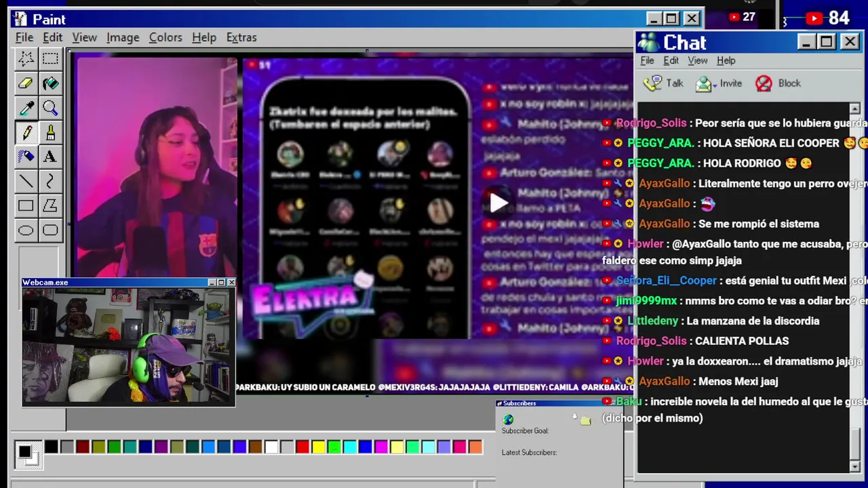Select the Airbrush spray can tool
This screenshot has width=868, height=488.
[x=26, y=157]
